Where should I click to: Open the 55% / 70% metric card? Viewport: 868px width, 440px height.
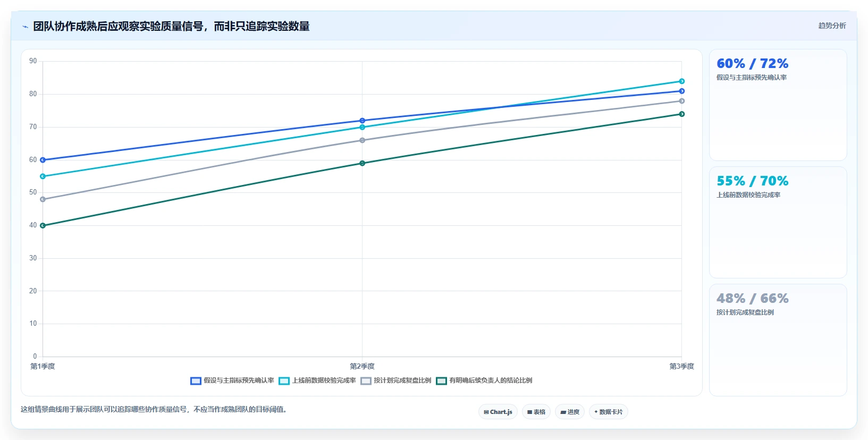(x=778, y=223)
